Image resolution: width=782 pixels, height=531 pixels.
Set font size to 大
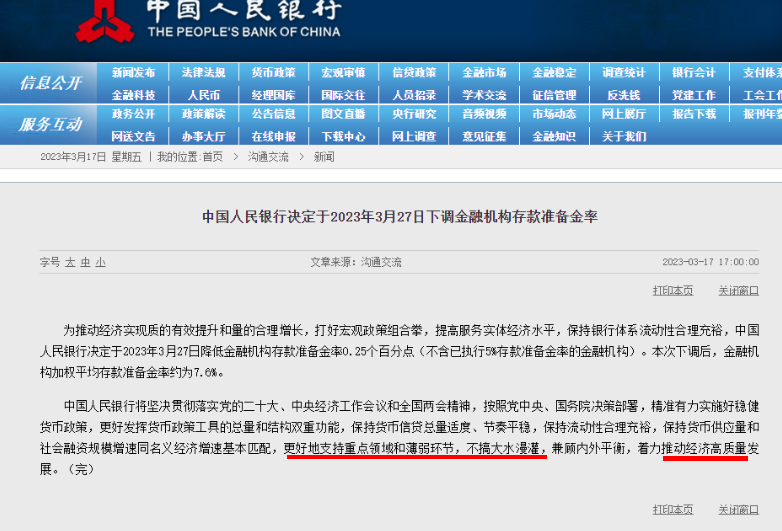(70, 262)
